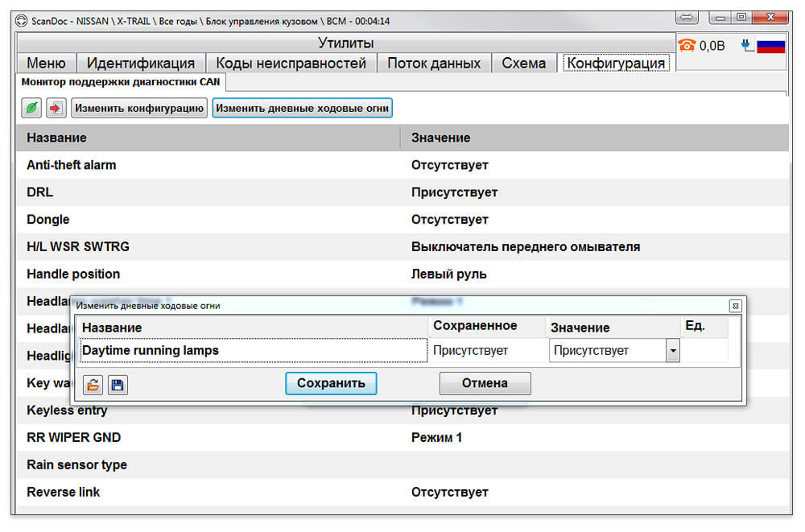Click the open folder icon in dialog

pyautogui.click(x=93, y=385)
